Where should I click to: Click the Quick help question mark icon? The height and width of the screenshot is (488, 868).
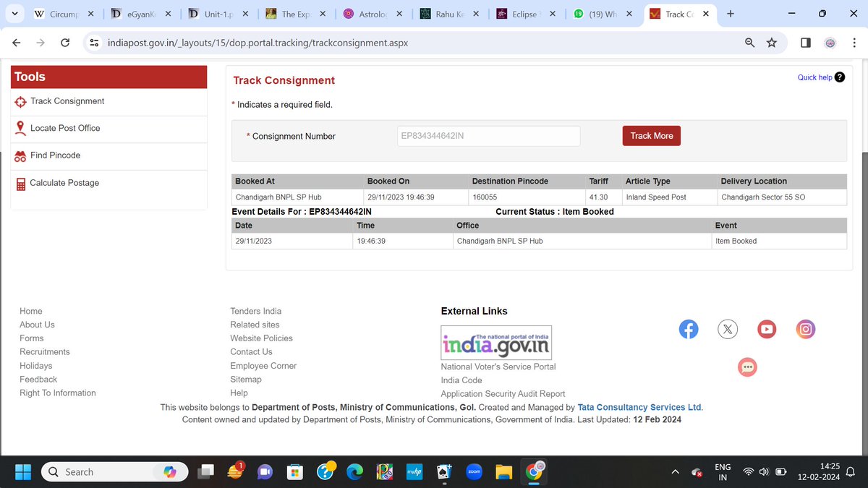[x=839, y=77]
